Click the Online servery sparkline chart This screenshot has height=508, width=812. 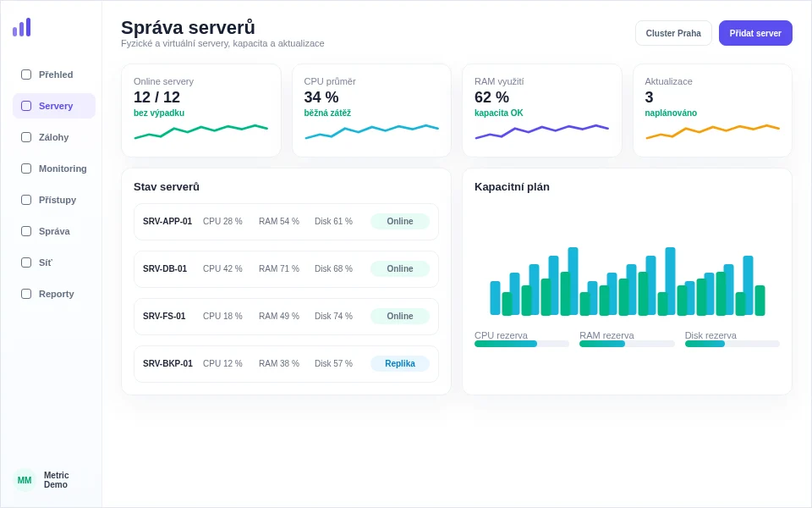click(x=201, y=132)
